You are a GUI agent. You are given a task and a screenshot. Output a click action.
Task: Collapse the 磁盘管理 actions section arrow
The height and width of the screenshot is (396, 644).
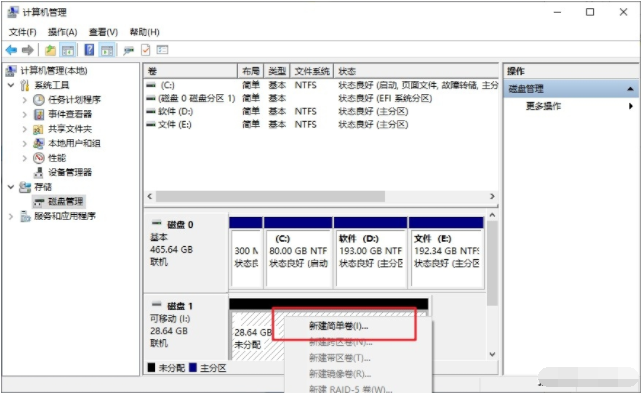click(x=630, y=89)
